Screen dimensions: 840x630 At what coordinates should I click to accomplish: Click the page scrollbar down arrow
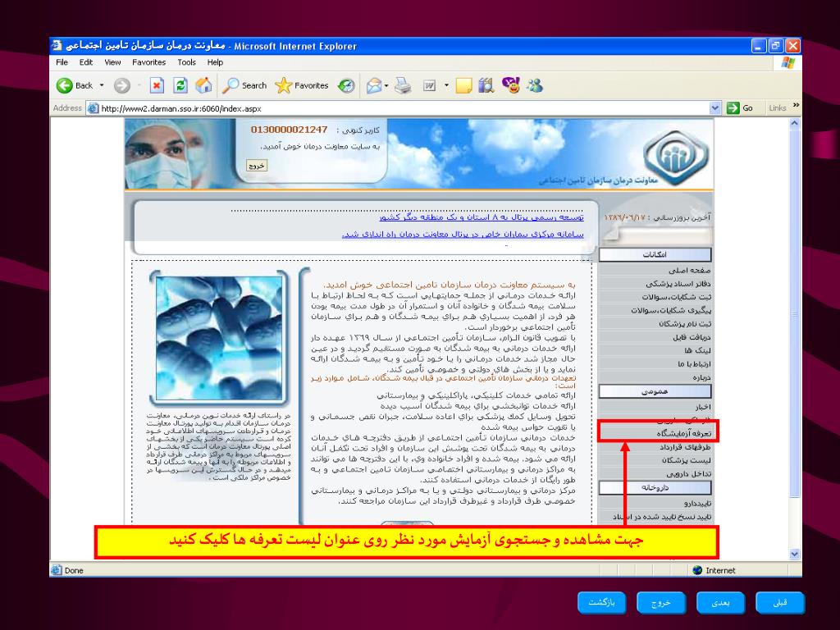coord(794,554)
